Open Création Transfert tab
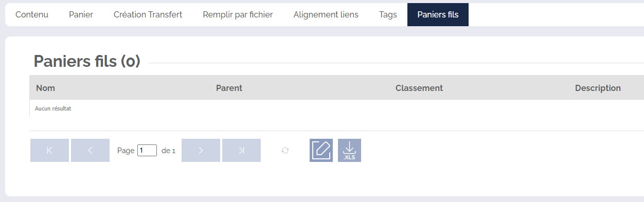This screenshot has height=202, width=644. coord(148,14)
